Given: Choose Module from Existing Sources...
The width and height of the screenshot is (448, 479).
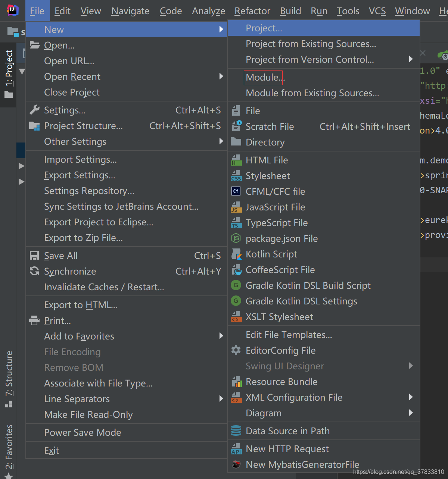Looking at the screenshot, I should point(324,93).
